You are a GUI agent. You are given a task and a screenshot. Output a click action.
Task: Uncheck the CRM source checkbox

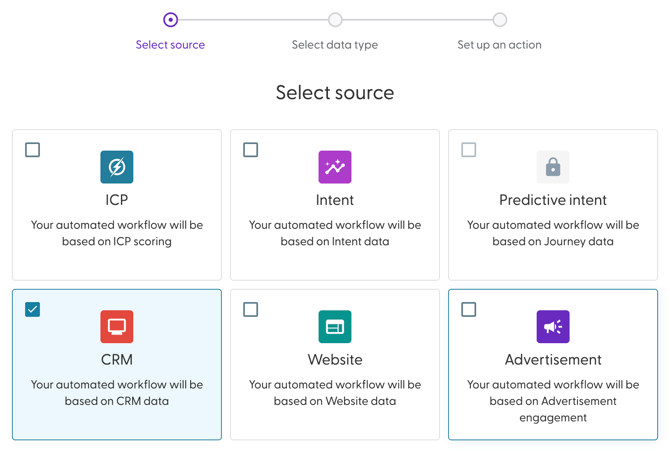click(33, 310)
